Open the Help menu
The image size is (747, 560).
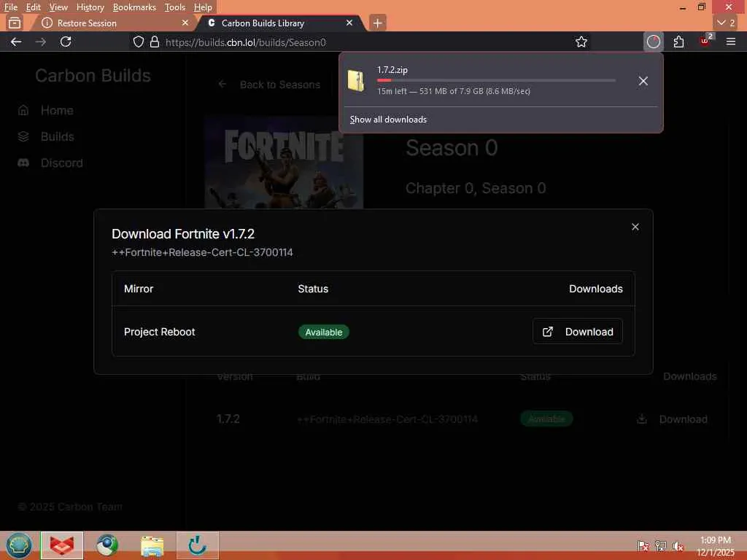tap(203, 7)
